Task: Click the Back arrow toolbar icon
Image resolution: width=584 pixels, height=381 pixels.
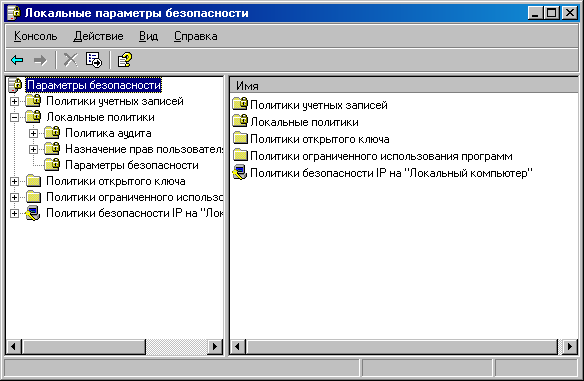Action: point(17,60)
